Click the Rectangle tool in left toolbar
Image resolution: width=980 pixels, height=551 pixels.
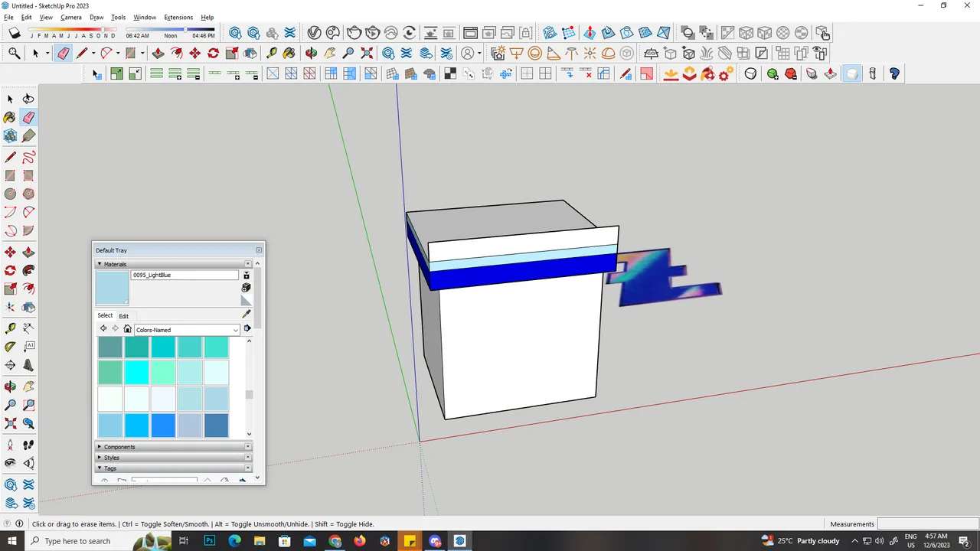[x=10, y=176]
